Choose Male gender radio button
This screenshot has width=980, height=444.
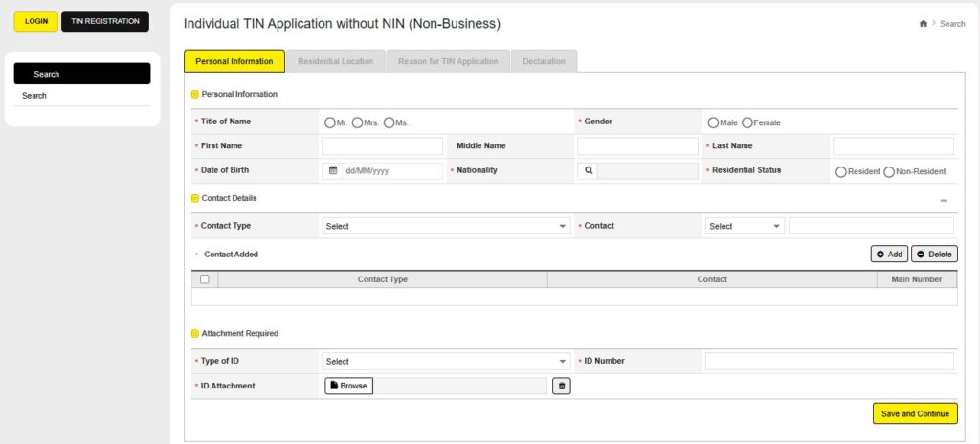point(713,123)
